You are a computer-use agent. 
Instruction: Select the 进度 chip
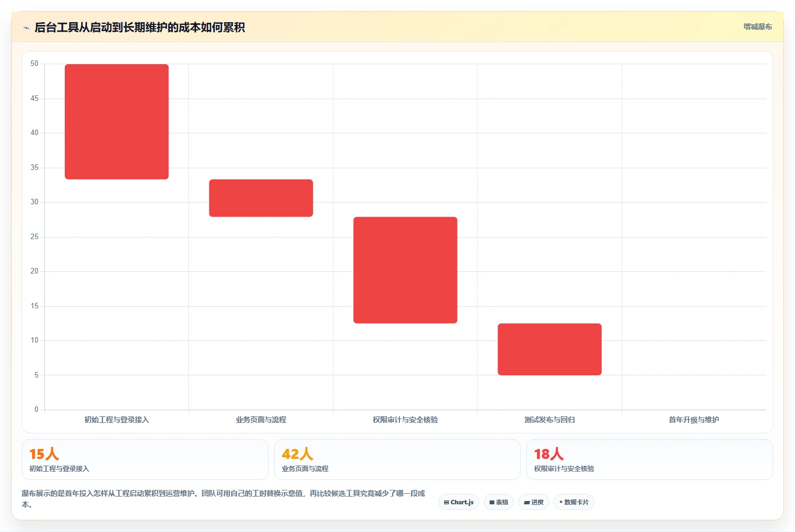(x=534, y=502)
